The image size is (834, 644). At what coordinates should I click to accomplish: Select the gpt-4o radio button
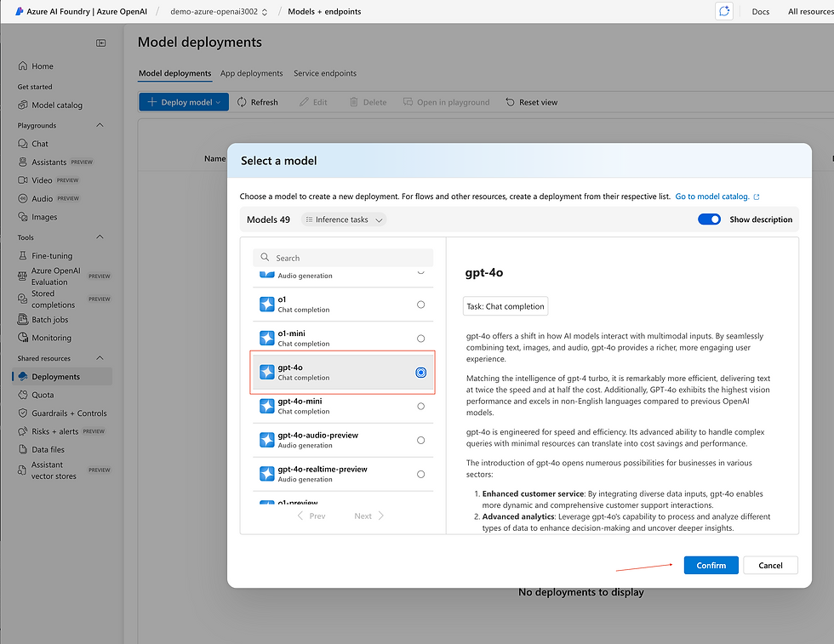tap(420, 373)
